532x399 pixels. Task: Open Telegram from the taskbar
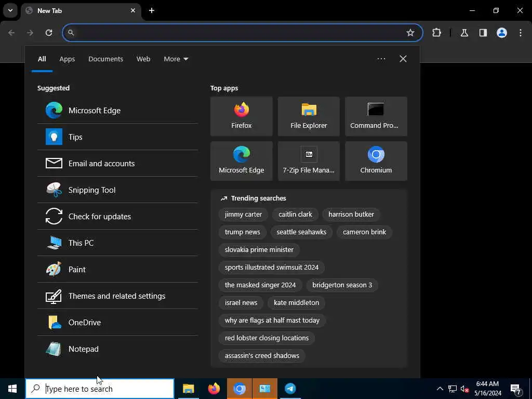click(x=290, y=389)
